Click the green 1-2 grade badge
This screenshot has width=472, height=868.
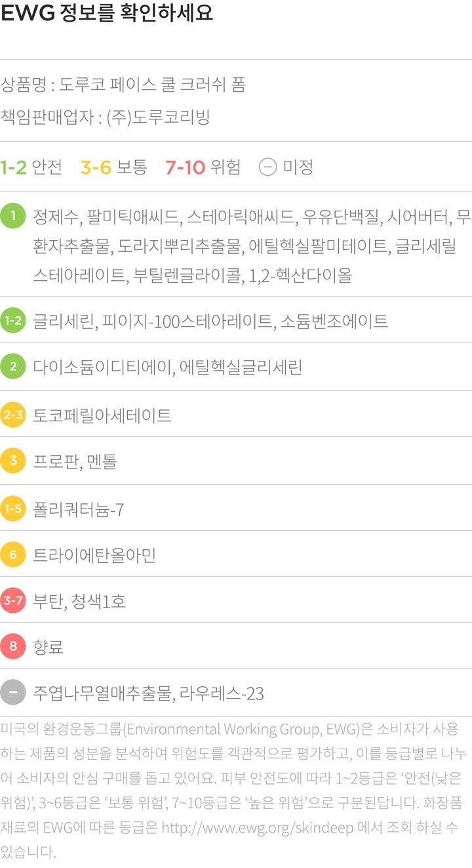pyautogui.click(x=13, y=320)
